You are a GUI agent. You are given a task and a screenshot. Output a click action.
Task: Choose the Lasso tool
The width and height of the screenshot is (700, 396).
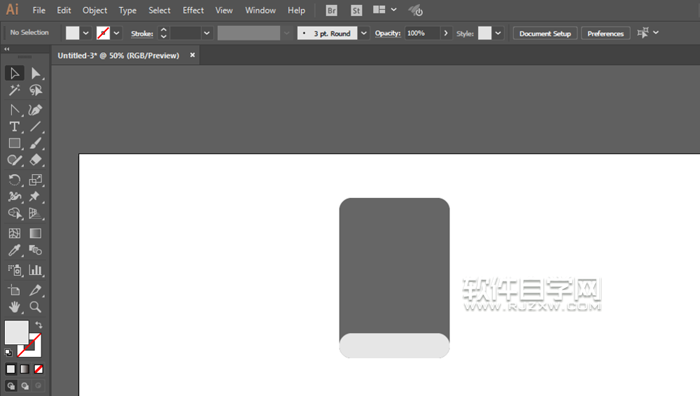click(x=36, y=90)
